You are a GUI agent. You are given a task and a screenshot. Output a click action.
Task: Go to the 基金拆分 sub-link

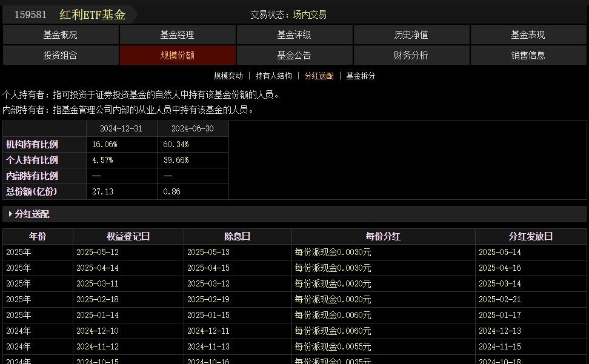(x=361, y=76)
